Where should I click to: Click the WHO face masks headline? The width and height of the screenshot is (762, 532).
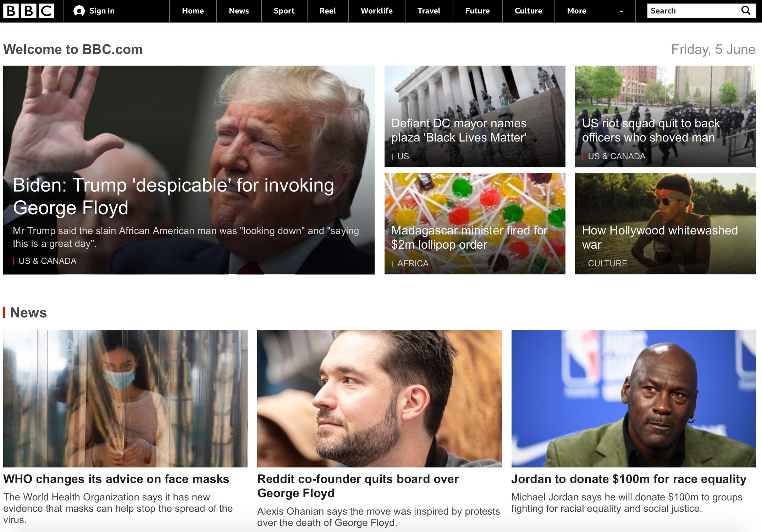[x=116, y=479]
